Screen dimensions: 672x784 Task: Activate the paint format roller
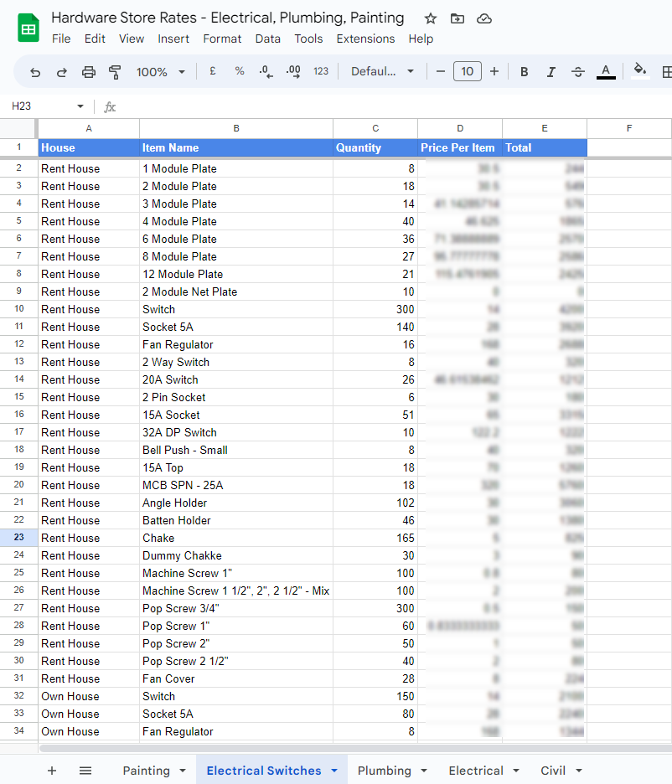pyautogui.click(x=116, y=72)
